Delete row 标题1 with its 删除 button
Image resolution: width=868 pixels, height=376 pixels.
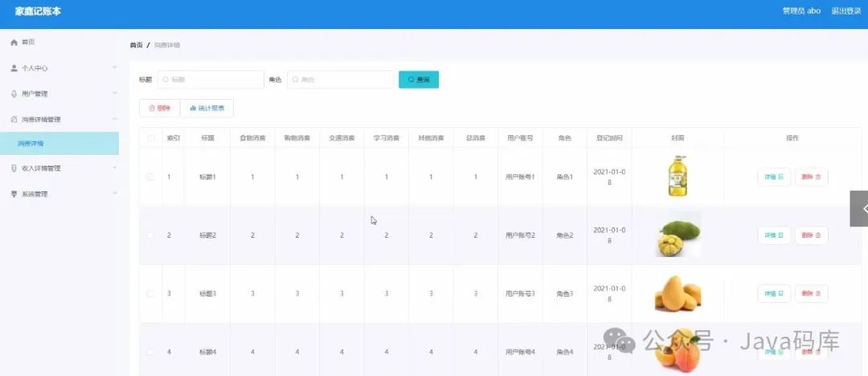pyautogui.click(x=812, y=178)
